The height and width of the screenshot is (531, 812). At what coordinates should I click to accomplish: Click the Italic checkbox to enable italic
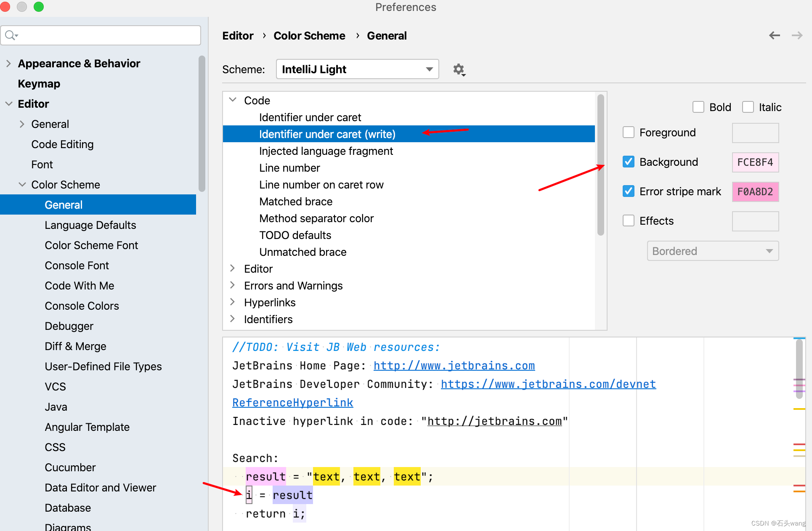coord(748,107)
